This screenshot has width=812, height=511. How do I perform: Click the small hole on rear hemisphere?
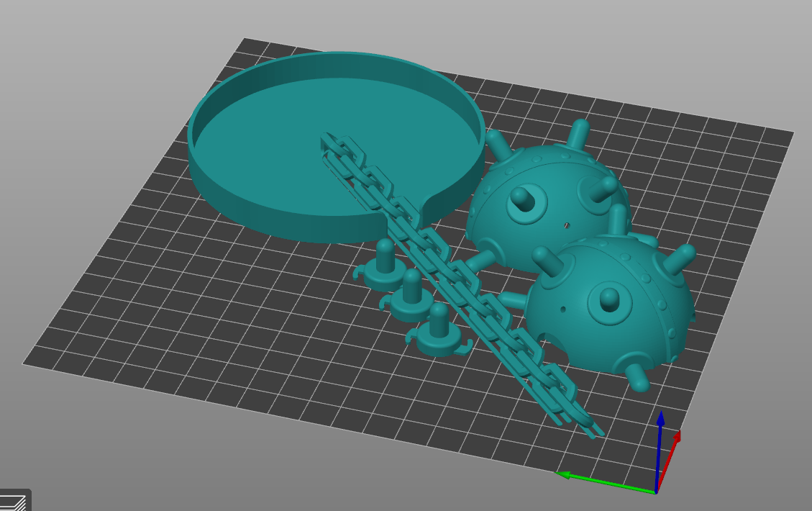[x=567, y=225]
